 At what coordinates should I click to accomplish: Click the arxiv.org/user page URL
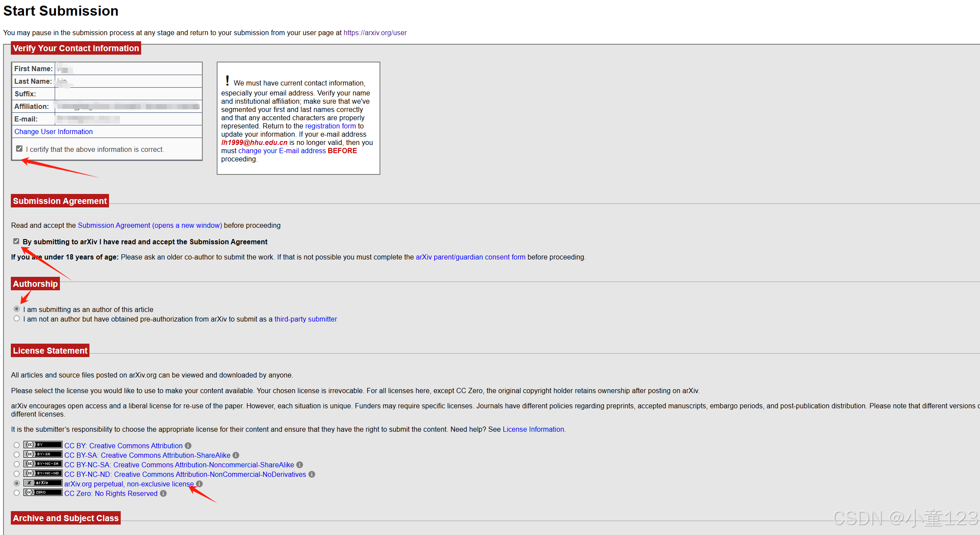coord(375,33)
